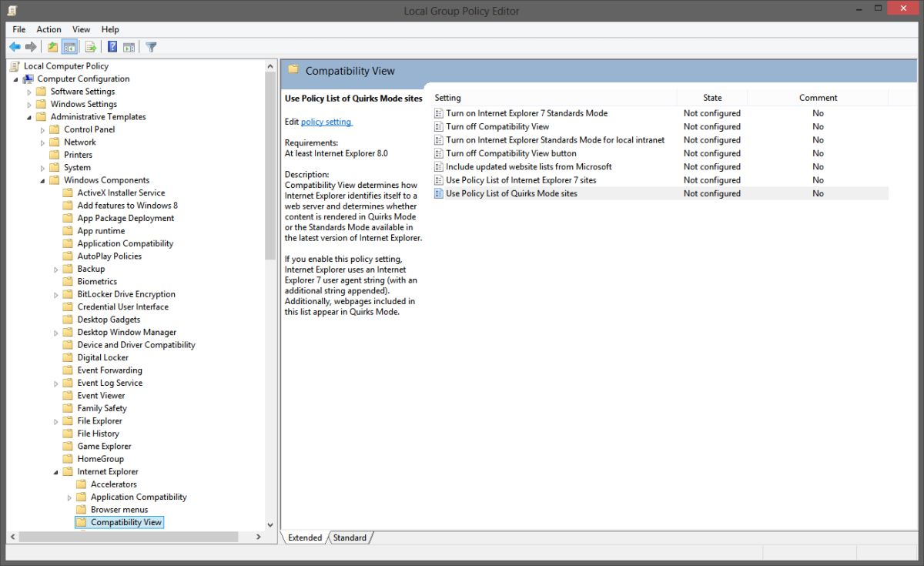The height and width of the screenshot is (566, 924).
Task: Click the Computer Configuration monitor icon
Action: click(x=28, y=79)
